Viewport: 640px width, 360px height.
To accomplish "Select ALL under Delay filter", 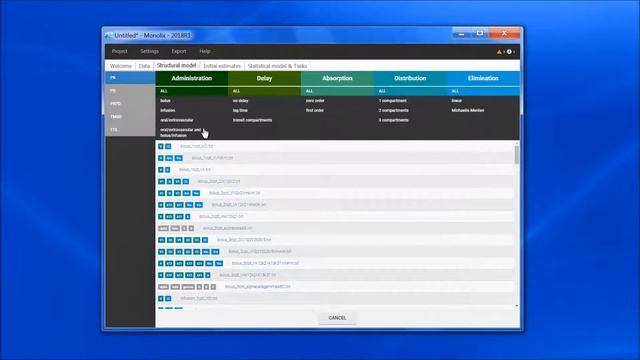I will pos(264,91).
